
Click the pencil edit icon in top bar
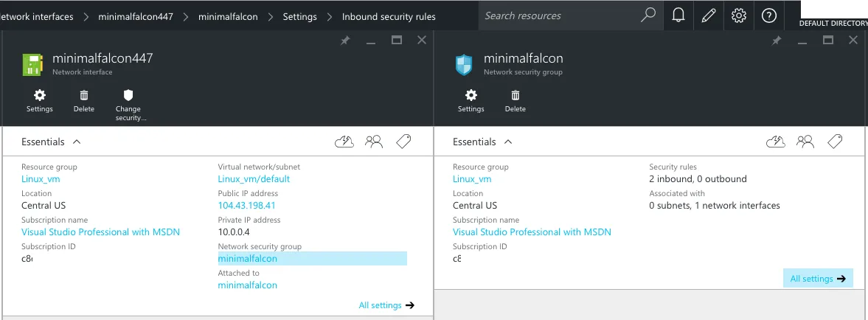click(708, 16)
